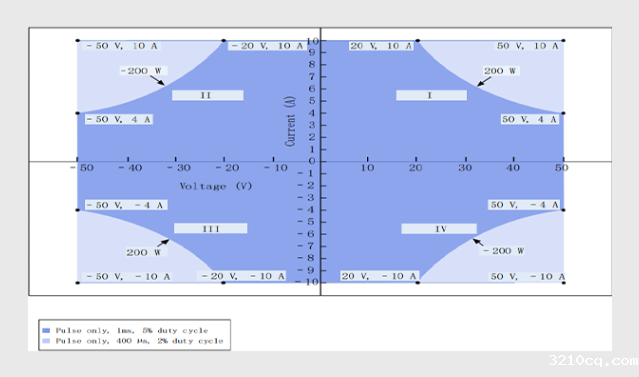Click the 400 µs 2% duty cycle legend entry
Image resolution: width=639 pixels, height=377 pixels.
(x=139, y=341)
